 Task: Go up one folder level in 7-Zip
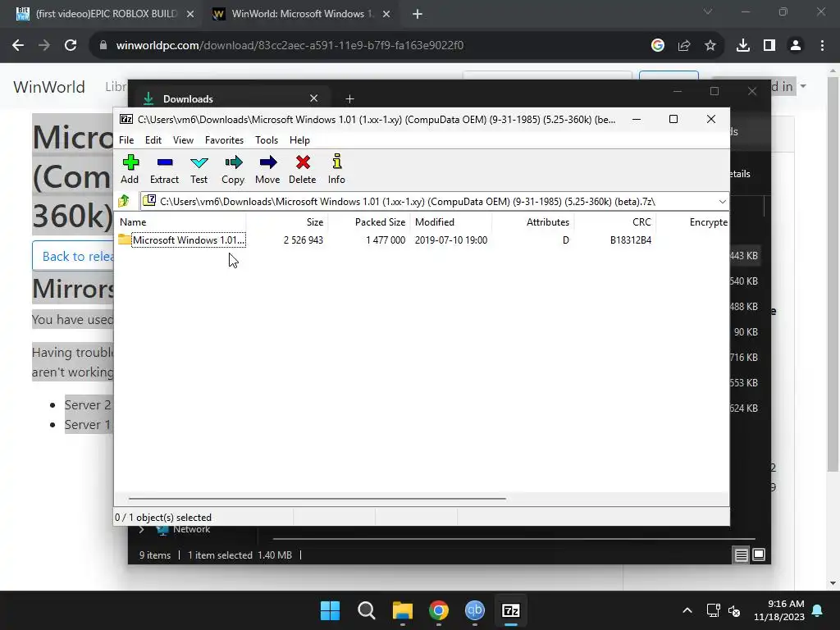pos(125,202)
